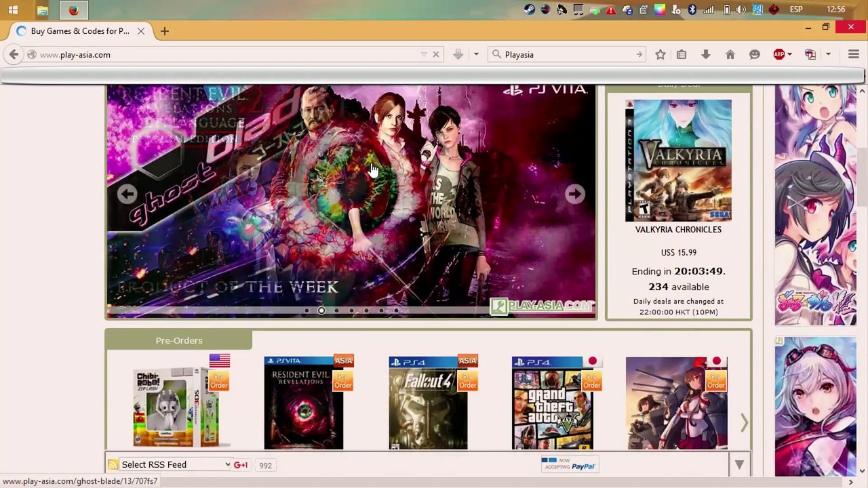Select the Buy Games & Codes tab
868x488 pixels.
point(80,31)
